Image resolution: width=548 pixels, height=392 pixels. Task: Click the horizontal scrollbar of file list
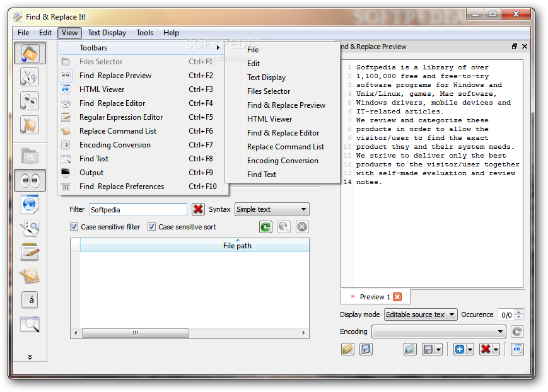click(x=189, y=333)
